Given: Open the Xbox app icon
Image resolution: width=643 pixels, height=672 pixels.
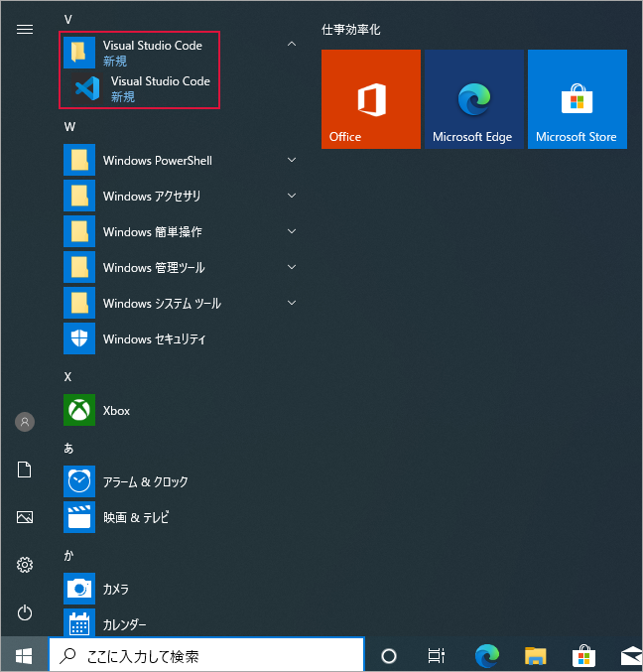Looking at the screenshot, I should tap(79, 410).
